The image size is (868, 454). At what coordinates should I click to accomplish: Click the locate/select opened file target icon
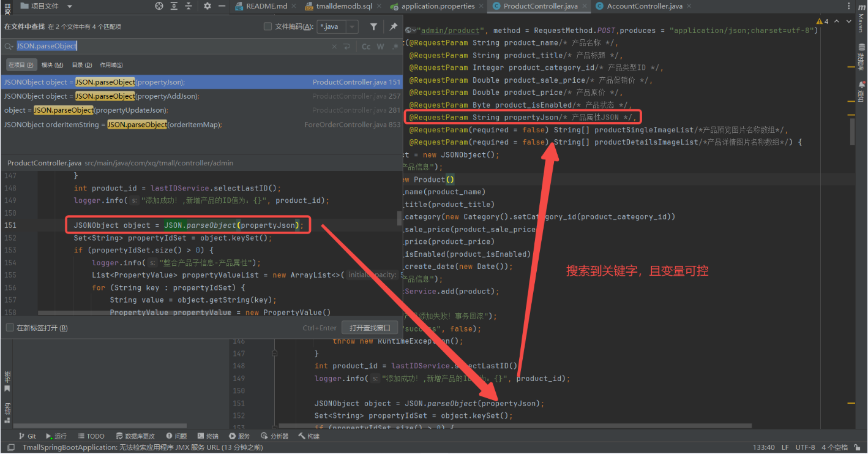(159, 6)
